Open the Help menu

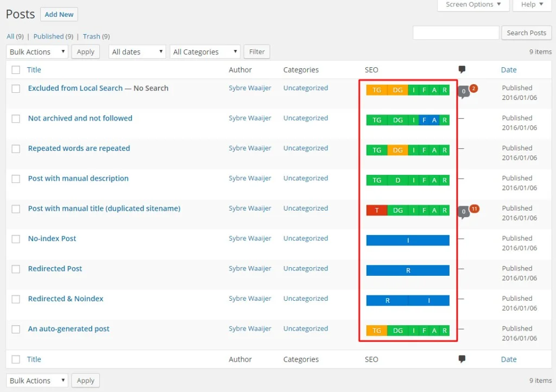point(530,5)
